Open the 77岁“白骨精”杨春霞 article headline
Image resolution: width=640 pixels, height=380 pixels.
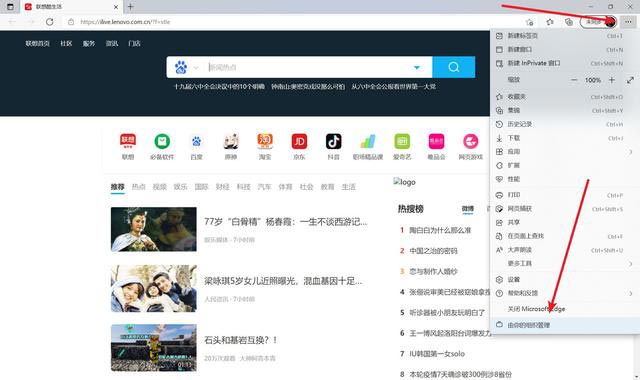point(286,222)
